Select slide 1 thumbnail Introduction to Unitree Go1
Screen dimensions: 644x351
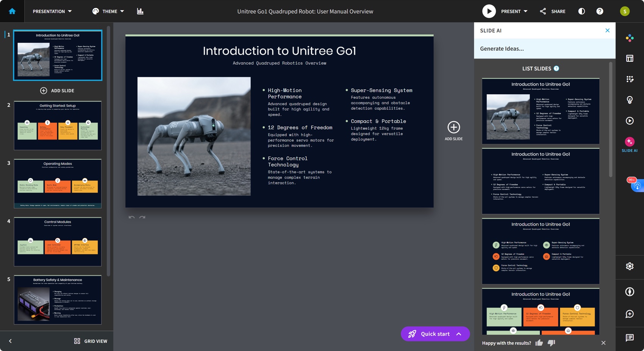58,55
